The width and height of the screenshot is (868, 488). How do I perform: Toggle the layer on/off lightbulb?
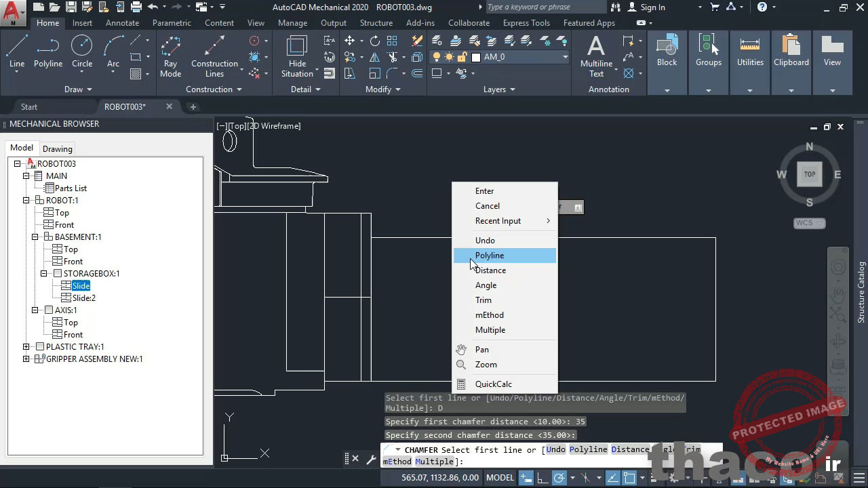coord(437,57)
